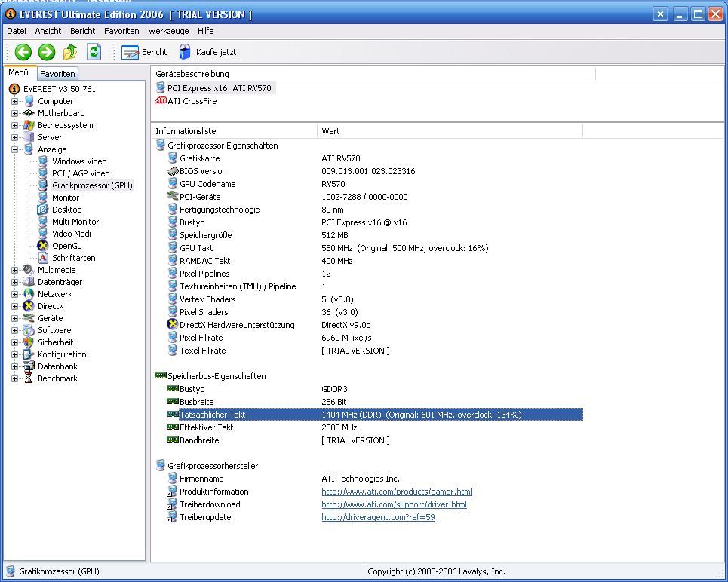728x582 pixels.
Task: Click the Geräte icon in the tree
Action: (x=29, y=318)
